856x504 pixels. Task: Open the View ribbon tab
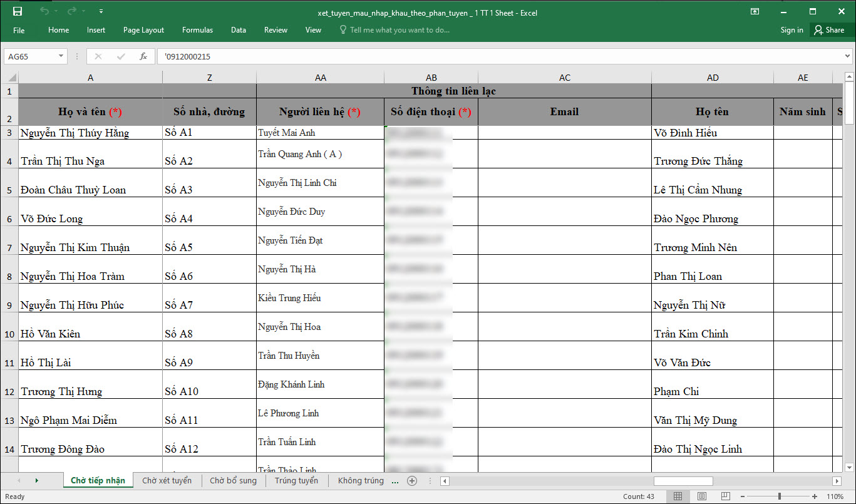click(313, 30)
